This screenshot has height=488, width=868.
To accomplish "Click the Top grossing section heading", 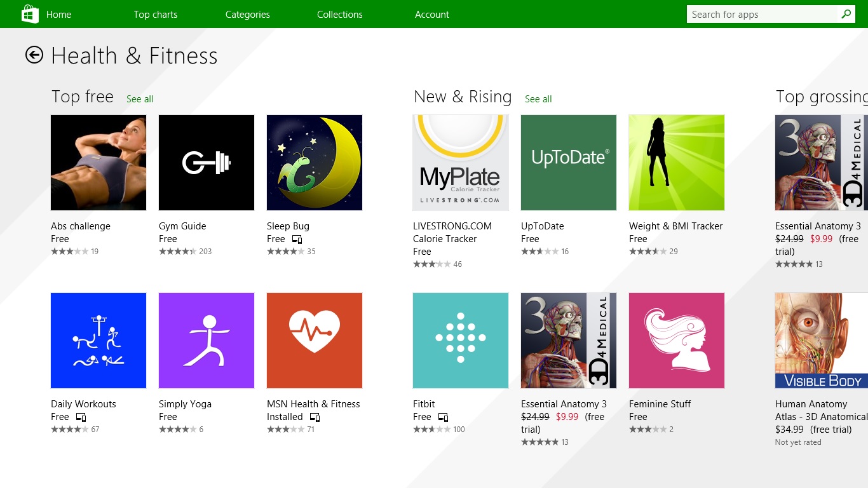I will tap(822, 97).
